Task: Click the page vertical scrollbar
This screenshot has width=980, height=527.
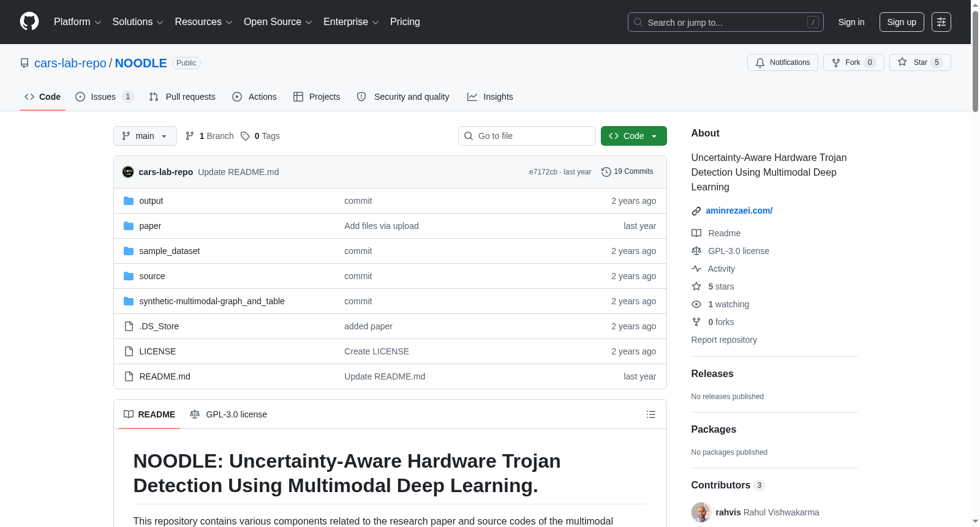Action: pyautogui.click(x=975, y=61)
